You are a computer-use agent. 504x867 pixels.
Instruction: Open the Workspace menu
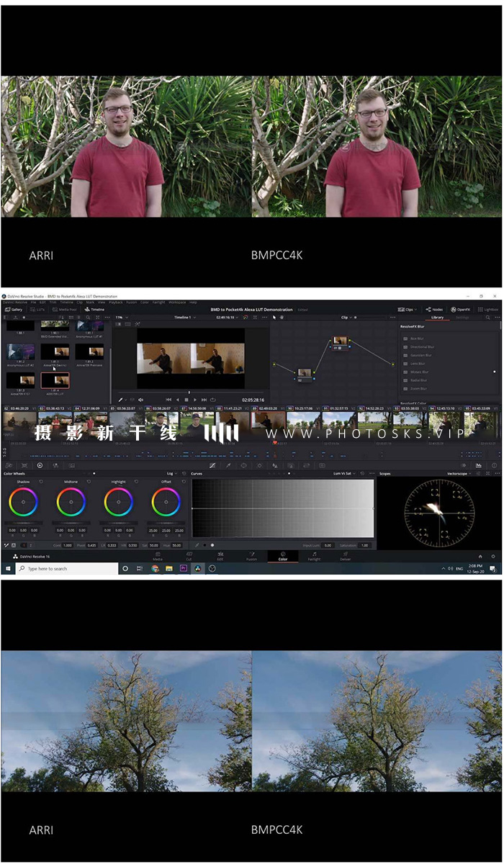177,302
